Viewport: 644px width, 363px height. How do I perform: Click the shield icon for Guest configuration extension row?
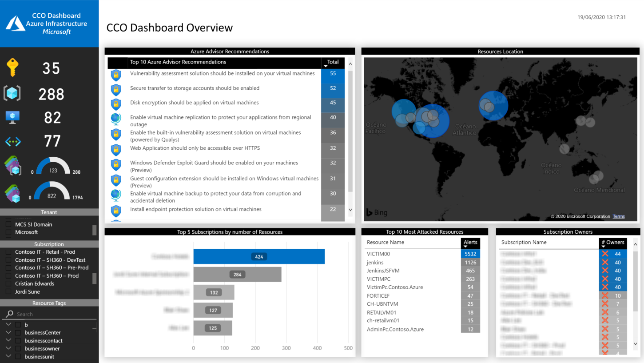coord(116,180)
